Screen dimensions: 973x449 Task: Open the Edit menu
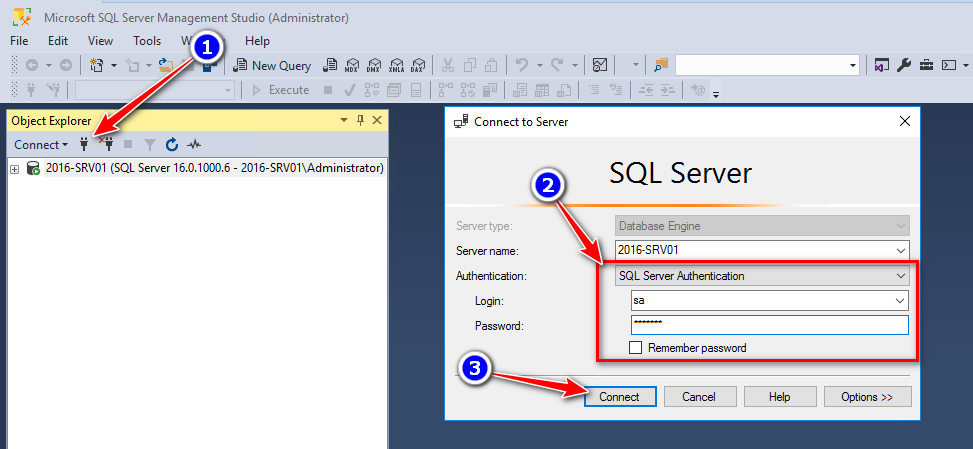pos(58,41)
